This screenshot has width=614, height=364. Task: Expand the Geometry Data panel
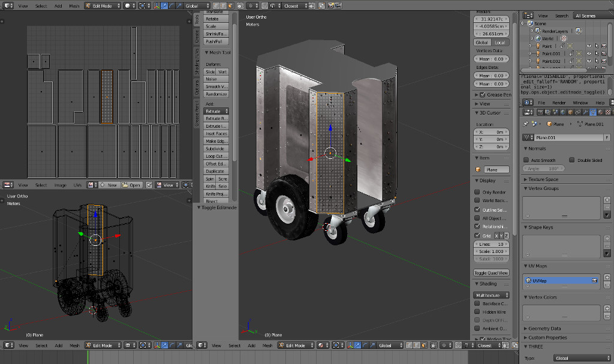(x=544, y=329)
